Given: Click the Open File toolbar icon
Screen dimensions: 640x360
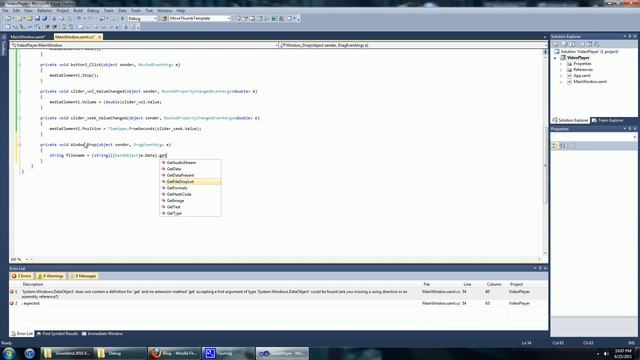Looking at the screenshot, I should pos(29,18).
